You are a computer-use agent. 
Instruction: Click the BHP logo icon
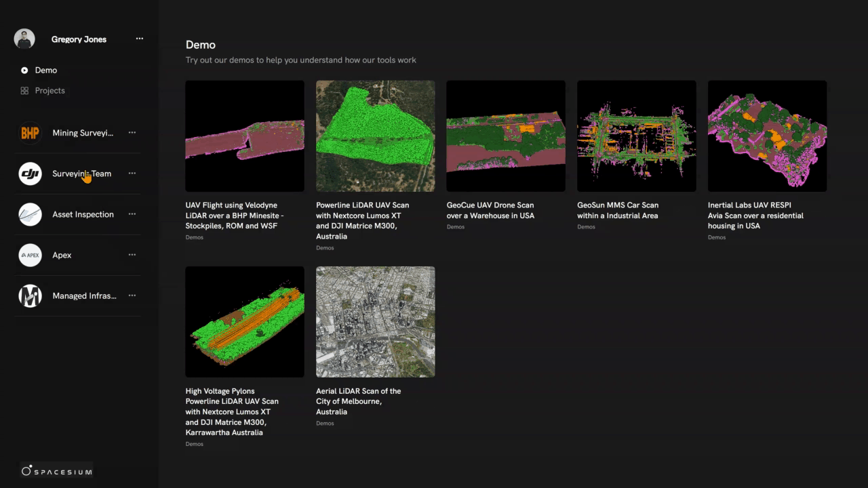coord(30,133)
